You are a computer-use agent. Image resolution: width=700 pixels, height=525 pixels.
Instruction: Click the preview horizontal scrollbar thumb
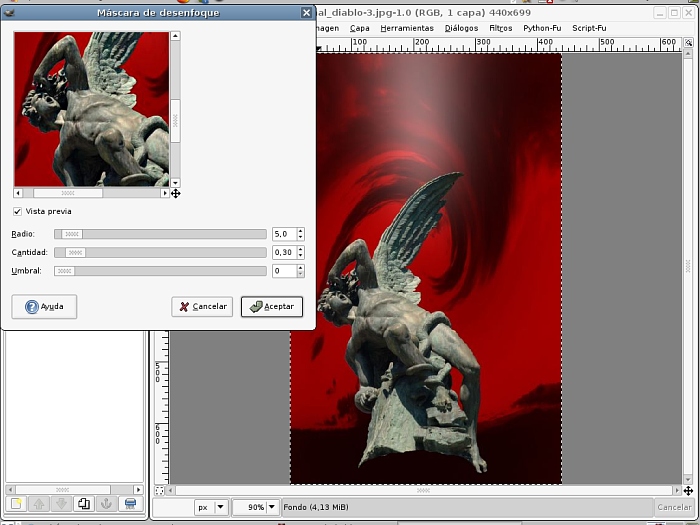(68, 193)
